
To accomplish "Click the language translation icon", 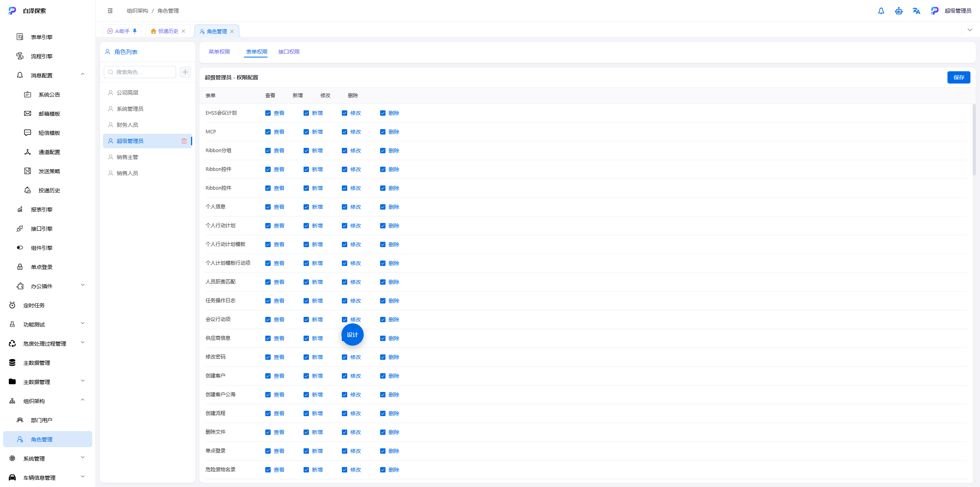I will tap(916, 11).
